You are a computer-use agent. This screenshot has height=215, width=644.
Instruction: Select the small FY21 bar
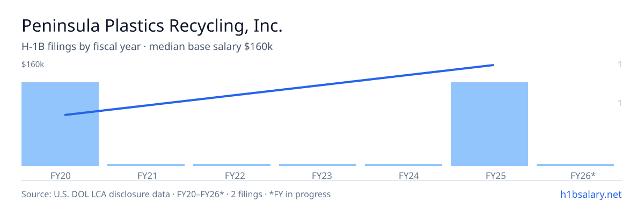click(x=146, y=165)
